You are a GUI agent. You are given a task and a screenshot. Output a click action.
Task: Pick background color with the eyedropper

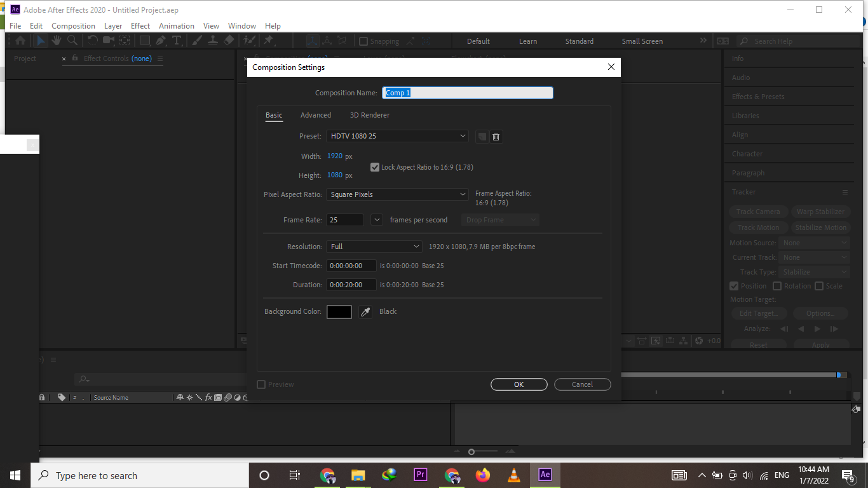click(x=365, y=311)
